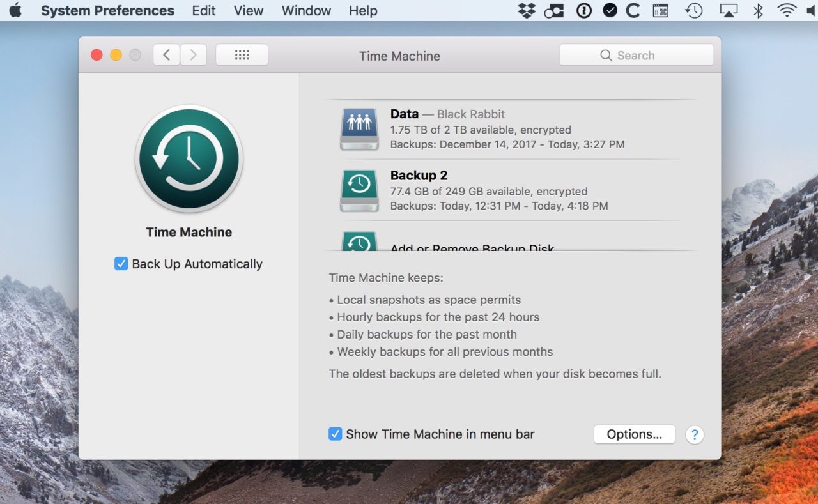The image size is (818, 504).
Task: Open the System Preferences menu
Action: tap(107, 11)
